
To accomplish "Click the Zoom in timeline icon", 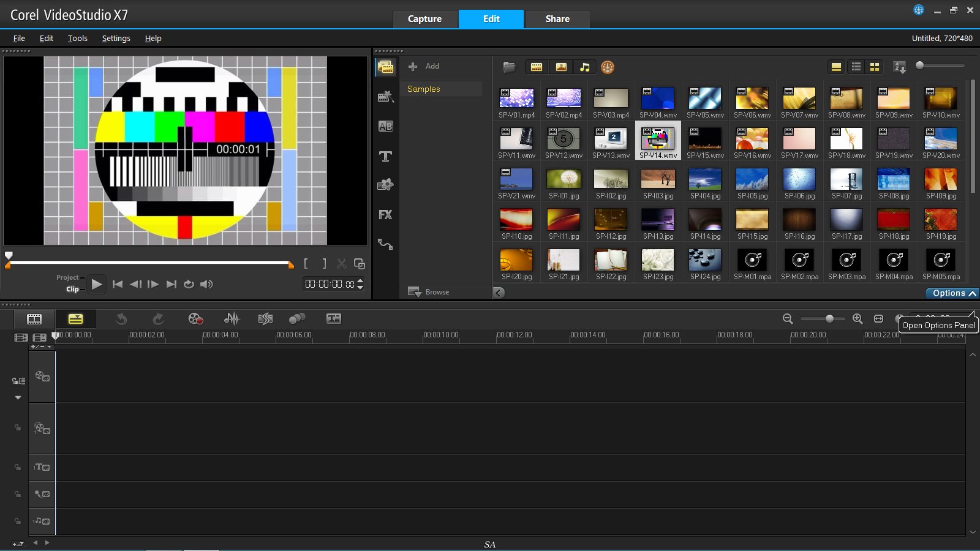I will click(x=858, y=318).
